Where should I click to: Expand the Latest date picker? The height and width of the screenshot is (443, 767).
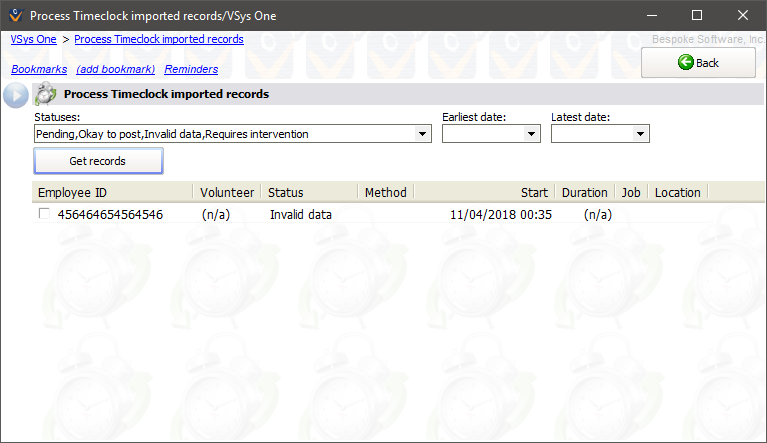coord(641,134)
